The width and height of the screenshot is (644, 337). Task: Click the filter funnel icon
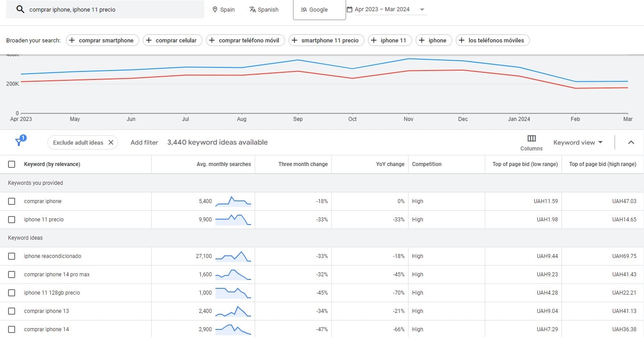click(19, 142)
